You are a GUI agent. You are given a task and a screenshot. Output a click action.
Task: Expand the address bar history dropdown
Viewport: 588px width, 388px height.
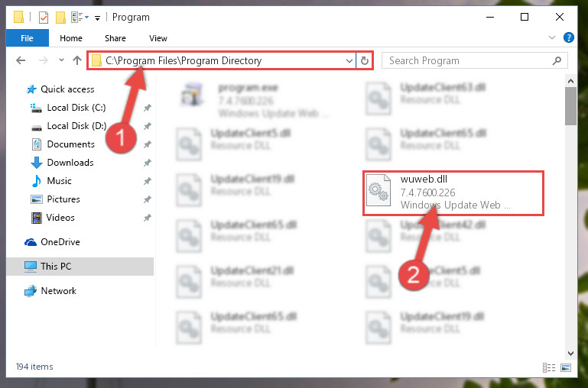coord(349,60)
